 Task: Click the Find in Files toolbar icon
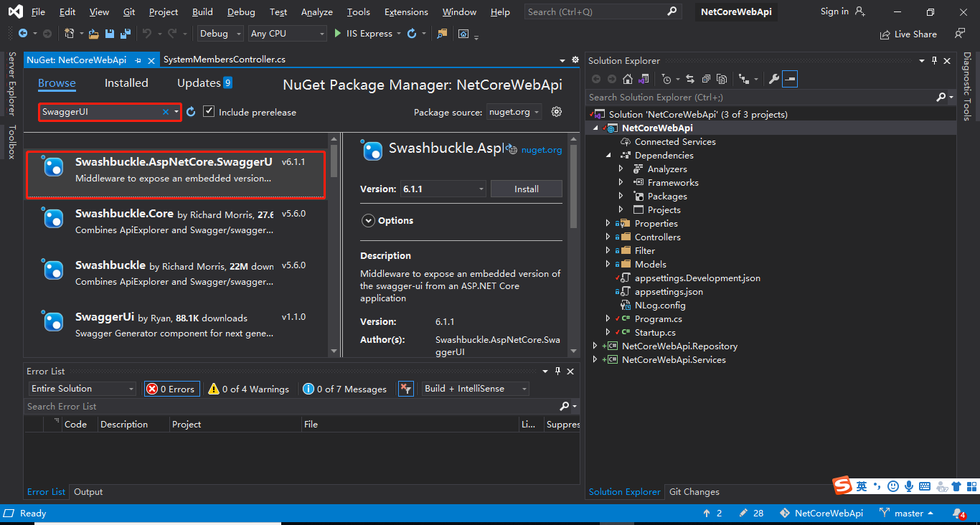(x=442, y=34)
